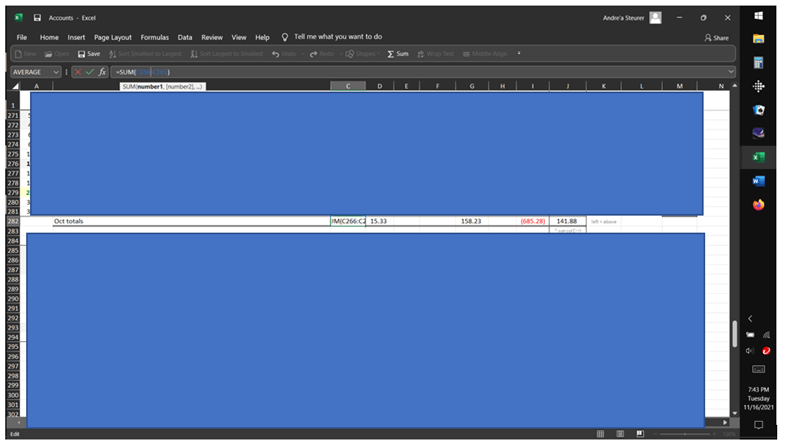Click the horizontal scroll right arrow
The height and width of the screenshot is (447, 786).
[x=725, y=422]
